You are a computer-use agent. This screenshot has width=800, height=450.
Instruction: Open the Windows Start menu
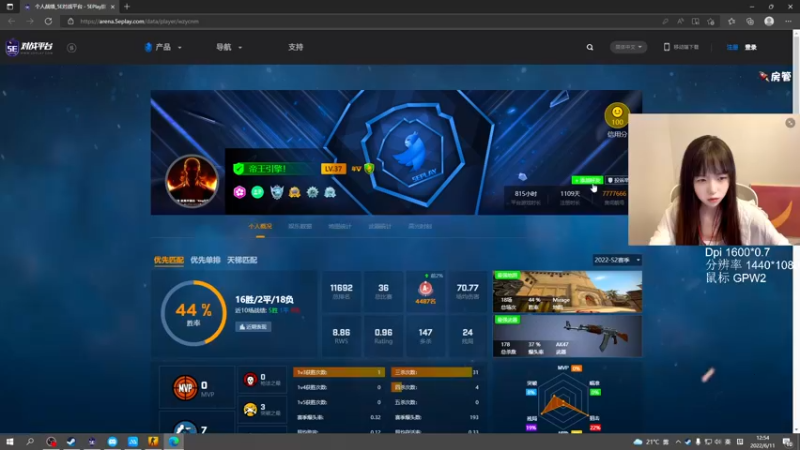(x=9, y=441)
